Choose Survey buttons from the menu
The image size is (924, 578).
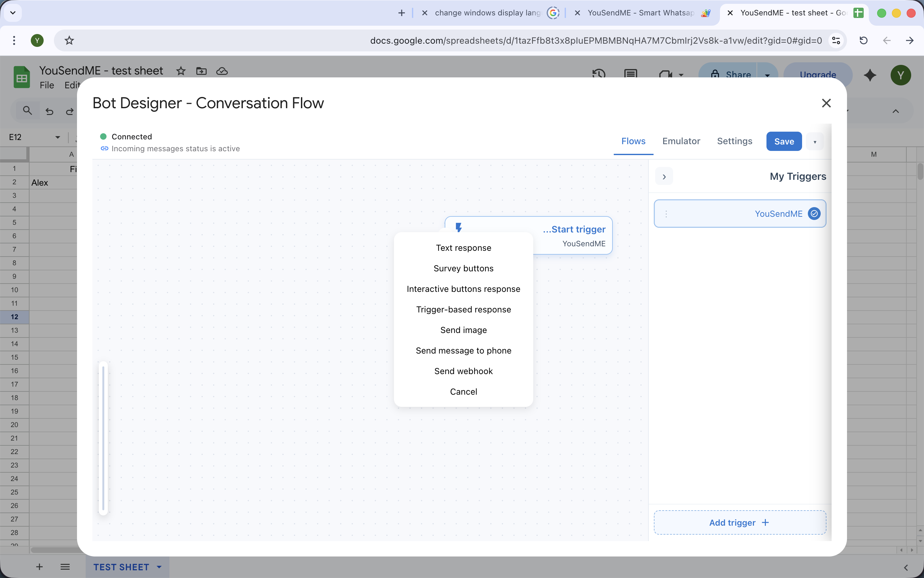[464, 268]
